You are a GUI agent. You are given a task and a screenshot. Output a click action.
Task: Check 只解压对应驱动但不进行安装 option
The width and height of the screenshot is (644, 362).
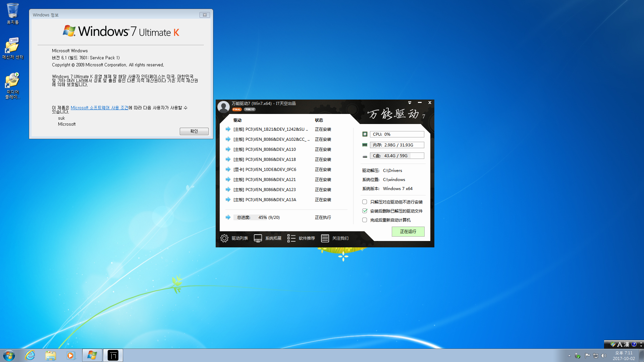(365, 202)
